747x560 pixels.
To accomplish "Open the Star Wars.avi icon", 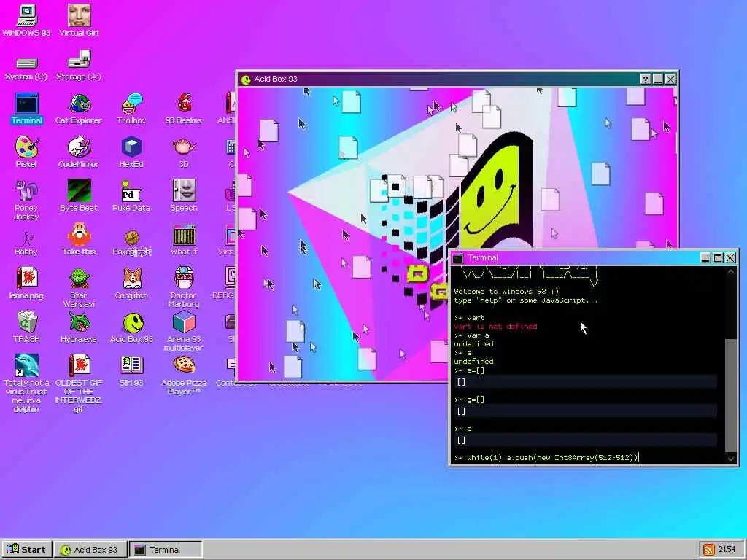I will [79, 287].
